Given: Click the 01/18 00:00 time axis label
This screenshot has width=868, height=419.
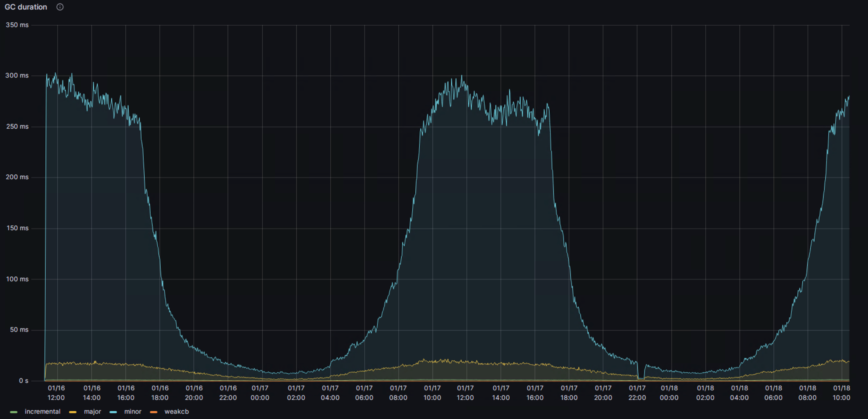Looking at the screenshot, I should tap(669, 393).
